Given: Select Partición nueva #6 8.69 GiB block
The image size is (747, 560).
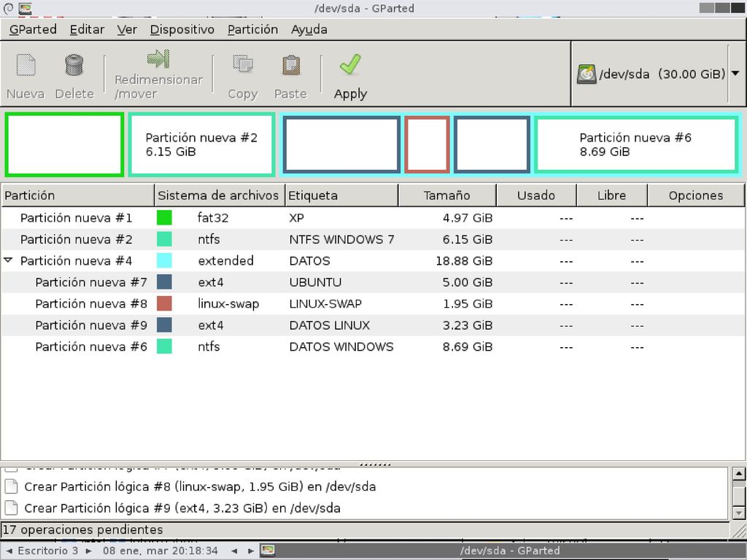Looking at the screenshot, I should pyautogui.click(x=636, y=144).
